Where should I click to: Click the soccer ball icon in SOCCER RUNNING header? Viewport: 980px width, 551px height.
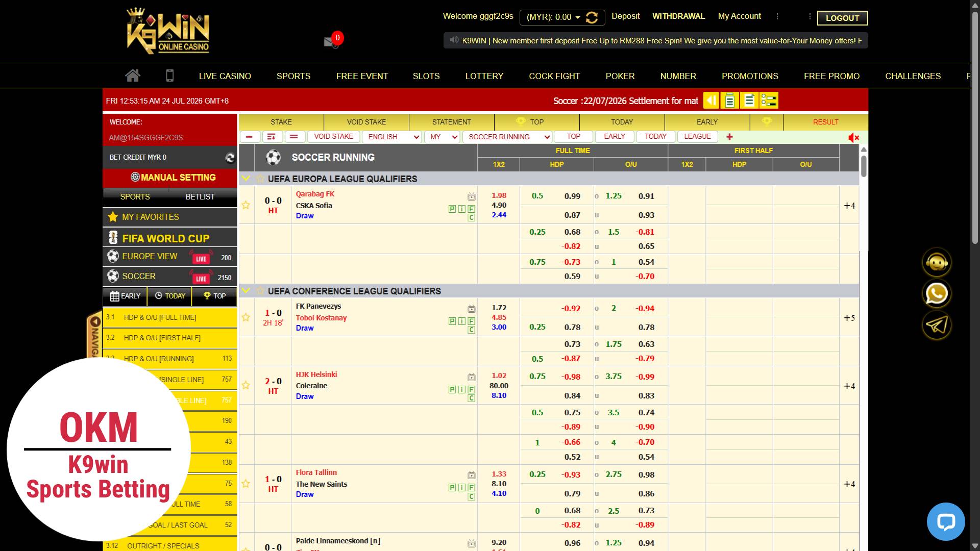click(x=273, y=158)
